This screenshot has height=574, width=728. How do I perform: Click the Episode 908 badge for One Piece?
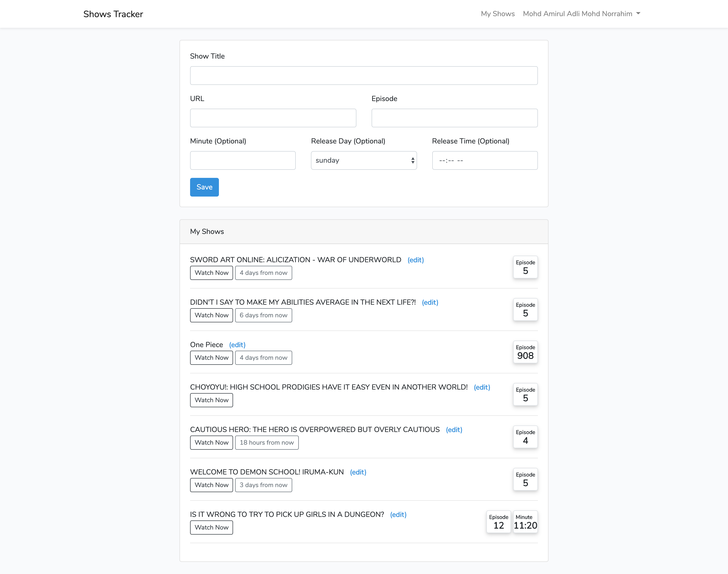[525, 352]
